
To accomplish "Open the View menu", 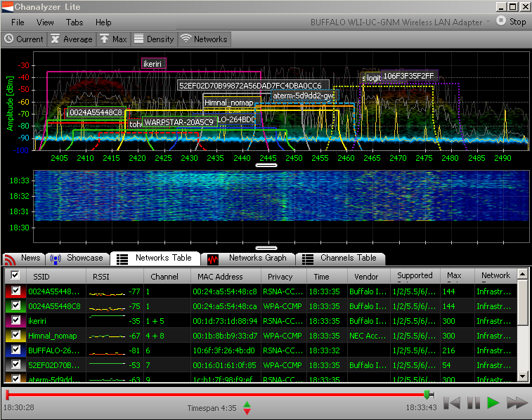I will pos(45,22).
